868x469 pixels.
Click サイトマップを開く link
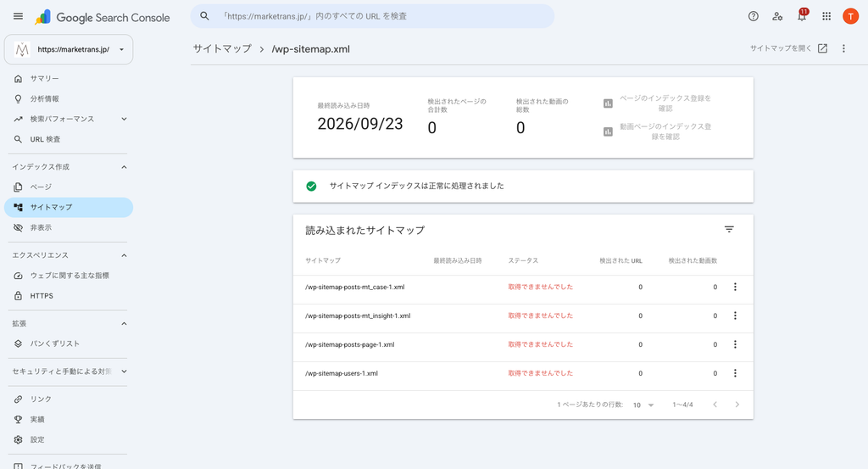tap(781, 48)
